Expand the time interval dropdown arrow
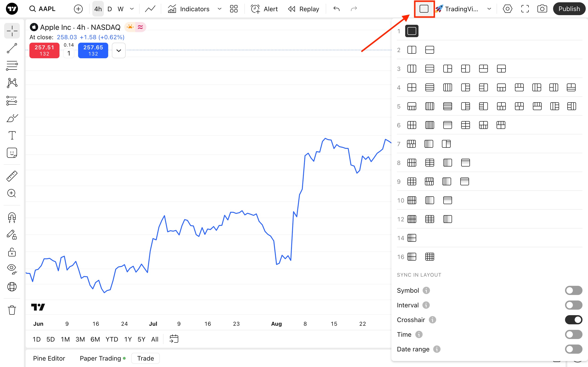This screenshot has height=367, width=588. (132, 9)
